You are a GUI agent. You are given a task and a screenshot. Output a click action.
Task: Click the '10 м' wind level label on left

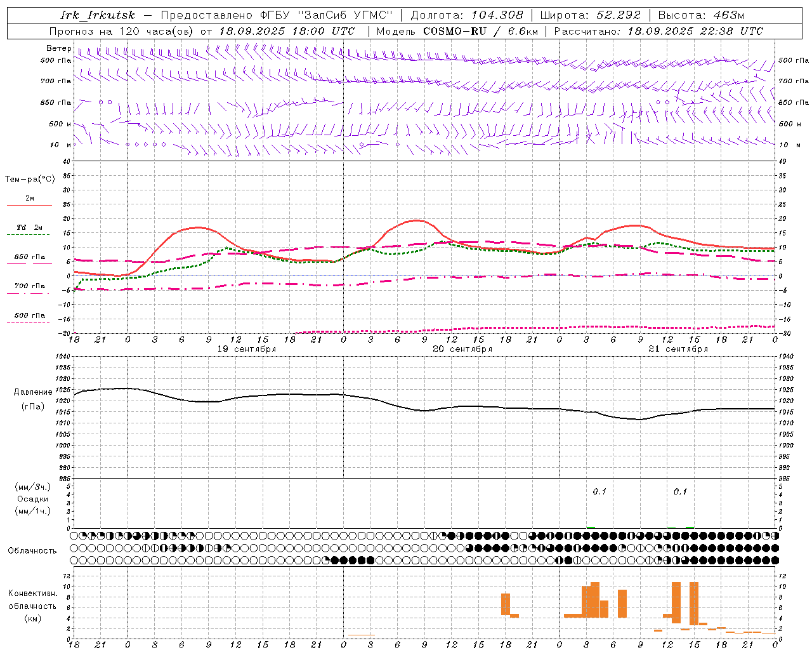[x=61, y=145]
